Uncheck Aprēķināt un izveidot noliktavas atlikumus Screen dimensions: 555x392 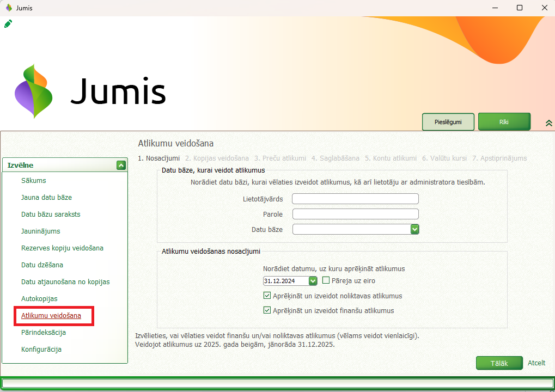(x=267, y=296)
